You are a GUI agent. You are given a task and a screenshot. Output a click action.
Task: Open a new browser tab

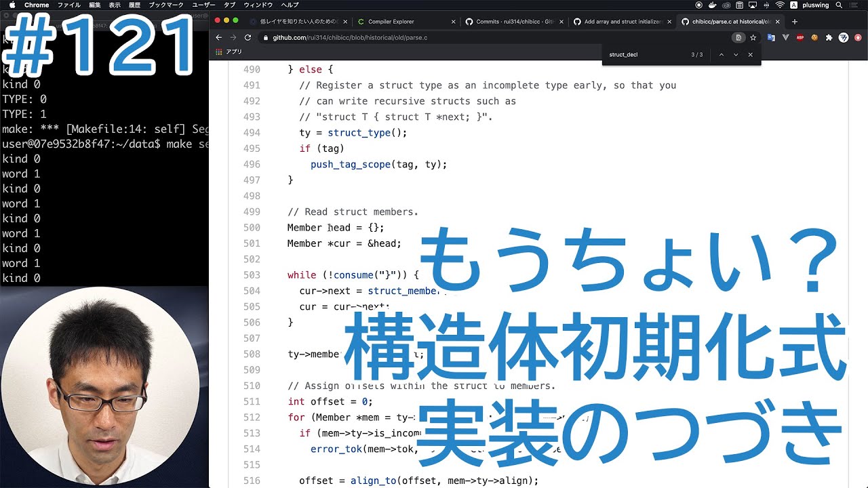tap(795, 22)
